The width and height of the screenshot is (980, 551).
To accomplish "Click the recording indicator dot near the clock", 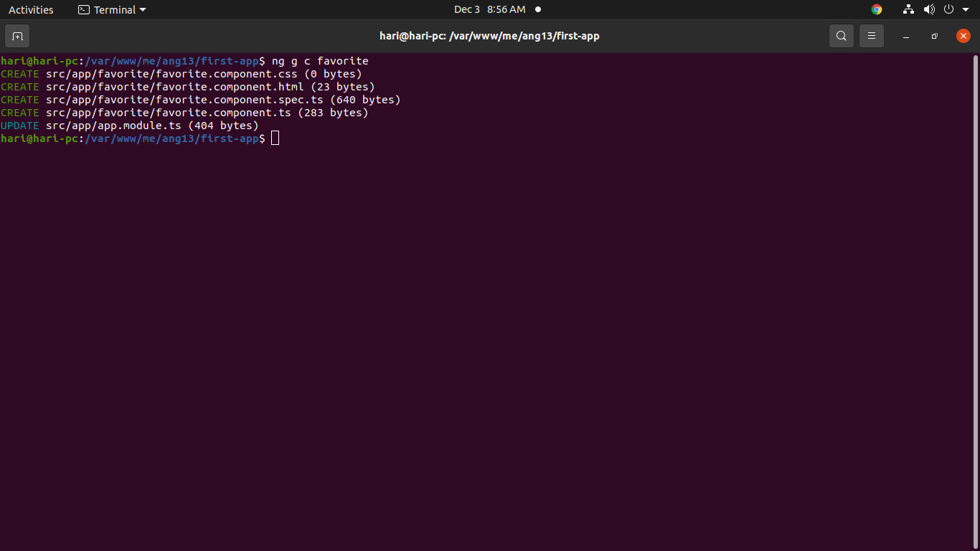I will click(537, 9).
